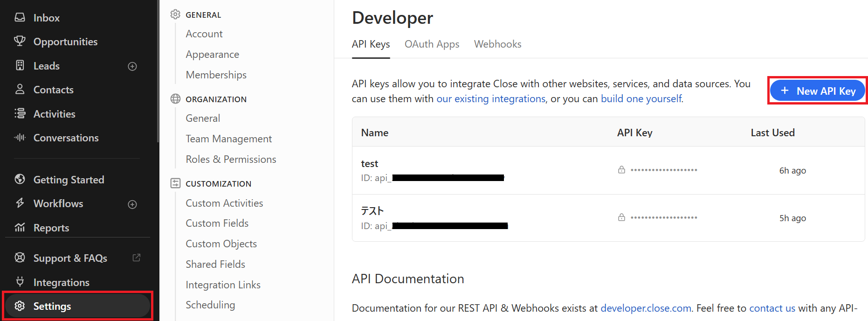The height and width of the screenshot is (321, 868).
Task: Click the plus icon next to Leads
Action: tap(132, 66)
